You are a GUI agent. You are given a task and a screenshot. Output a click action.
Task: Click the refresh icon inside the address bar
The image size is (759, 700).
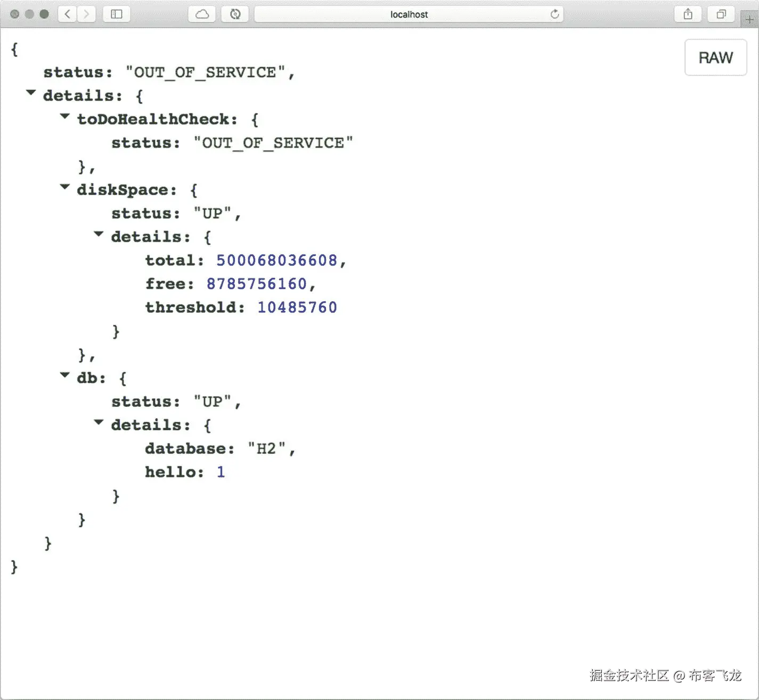[555, 14]
